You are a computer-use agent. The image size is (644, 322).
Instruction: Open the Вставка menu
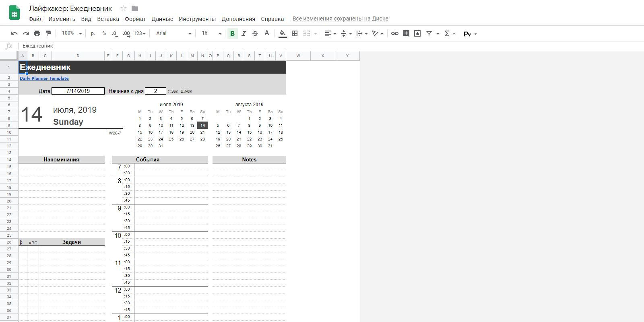(108, 19)
